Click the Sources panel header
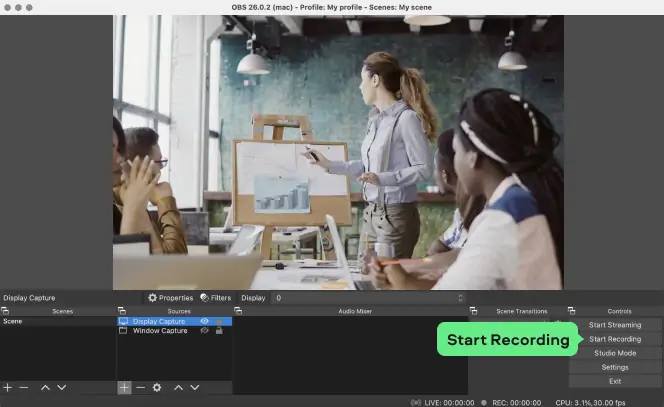 click(179, 311)
